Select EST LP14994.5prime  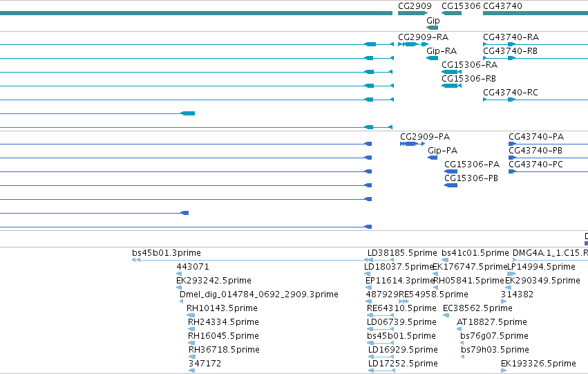pyautogui.click(x=541, y=267)
